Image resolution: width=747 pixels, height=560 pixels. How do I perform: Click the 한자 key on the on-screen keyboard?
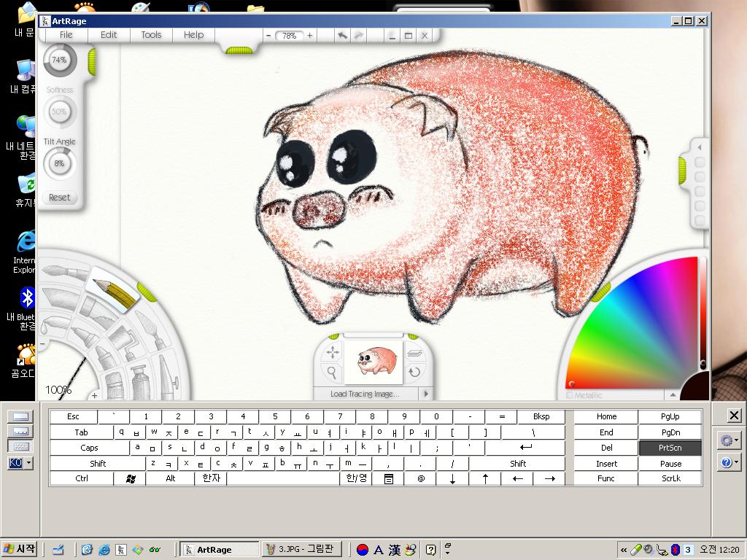(211, 478)
